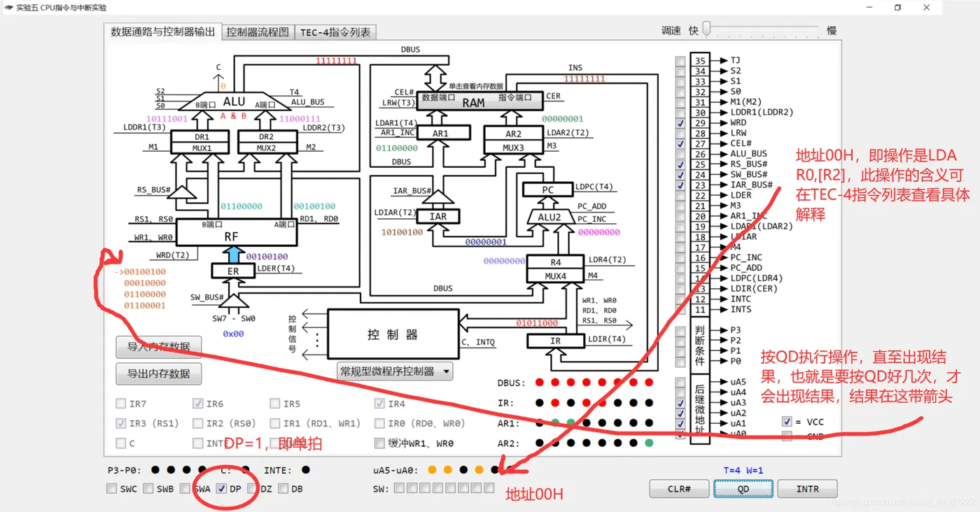
Task: Toggle the DP single-step checkbox
Action: [222, 489]
